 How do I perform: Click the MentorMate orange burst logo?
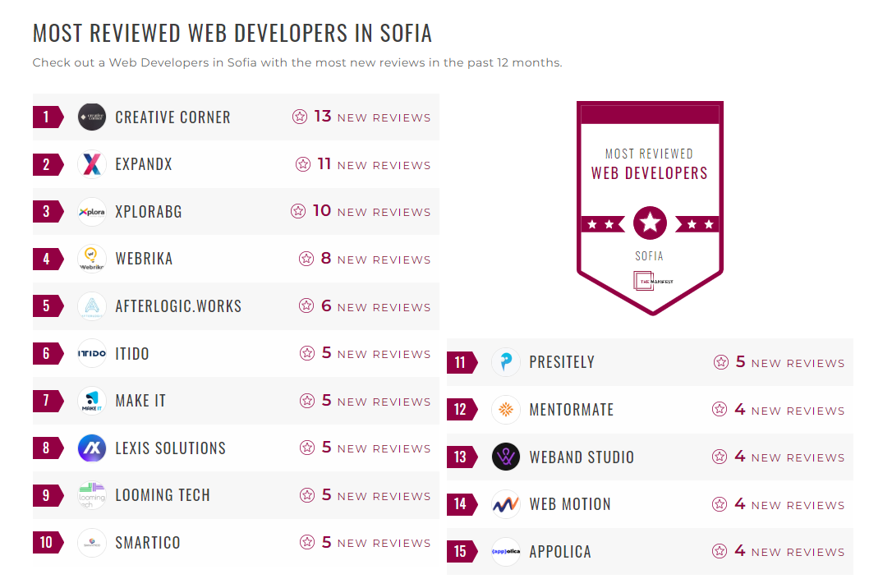505,409
